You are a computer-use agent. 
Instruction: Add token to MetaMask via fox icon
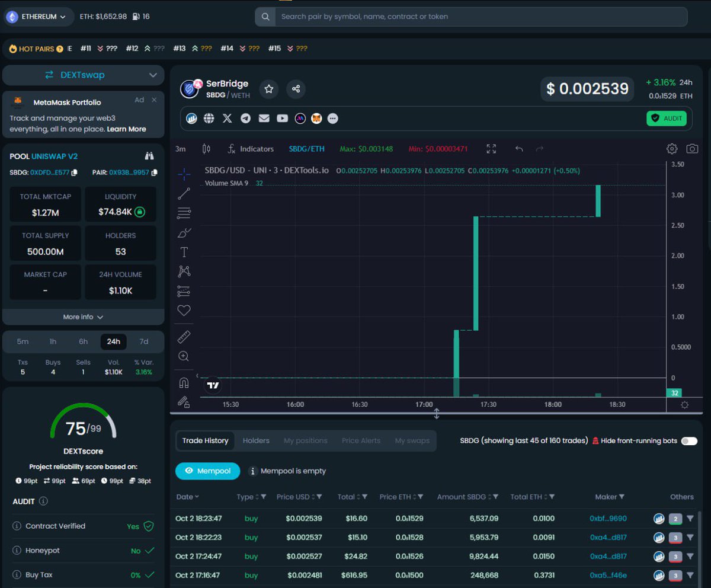(x=316, y=119)
